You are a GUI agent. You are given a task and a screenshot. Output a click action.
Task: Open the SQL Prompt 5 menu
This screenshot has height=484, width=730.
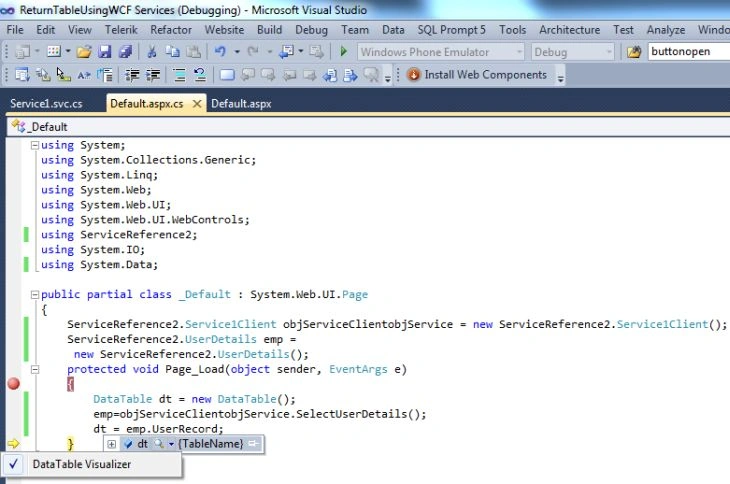point(451,30)
